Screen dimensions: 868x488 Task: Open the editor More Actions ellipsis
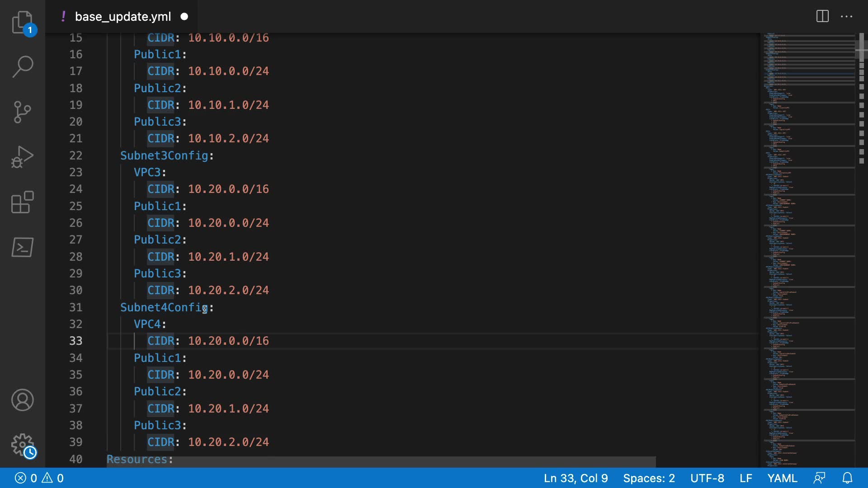[846, 17]
